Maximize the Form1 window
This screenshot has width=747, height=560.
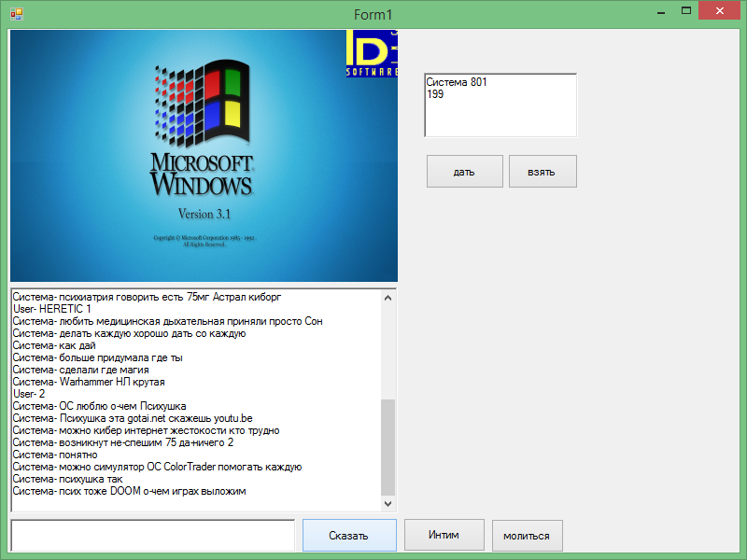(x=686, y=11)
